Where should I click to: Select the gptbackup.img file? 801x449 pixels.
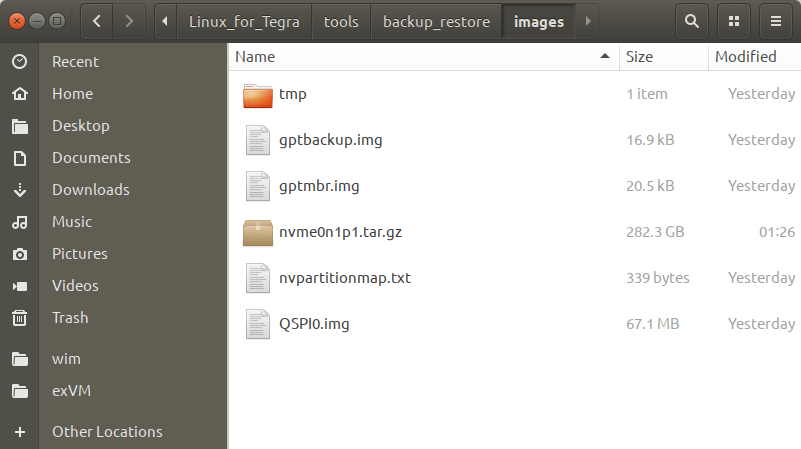pyautogui.click(x=330, y=140)
